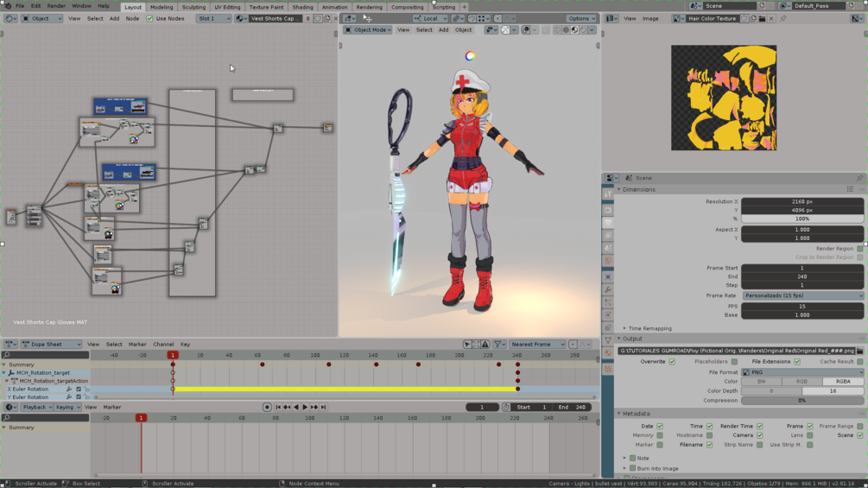Enable the metadata Hostname checkbox
The width and height of the screenshot is (868, 488).
point(709,435)
